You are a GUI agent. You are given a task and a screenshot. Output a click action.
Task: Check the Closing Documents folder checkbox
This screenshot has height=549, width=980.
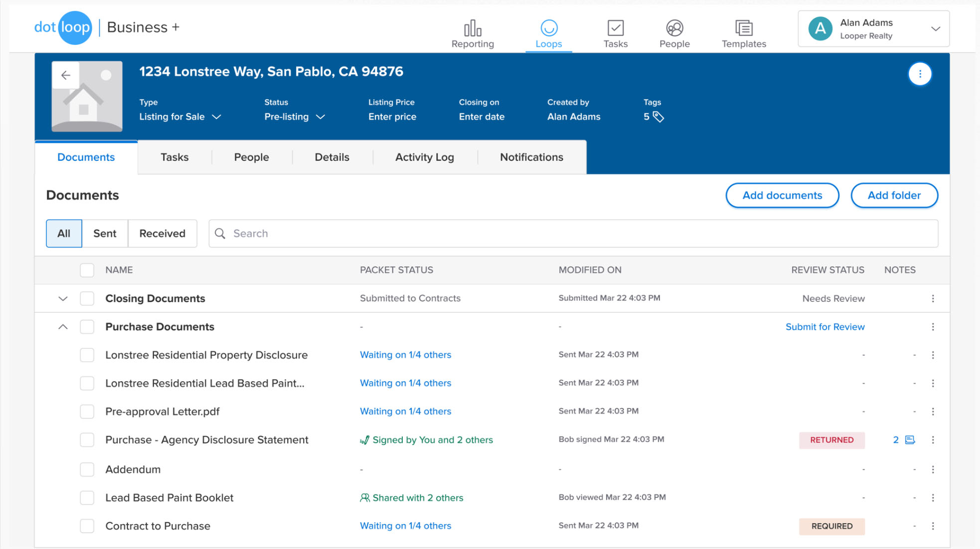click(x=87, y=298)
